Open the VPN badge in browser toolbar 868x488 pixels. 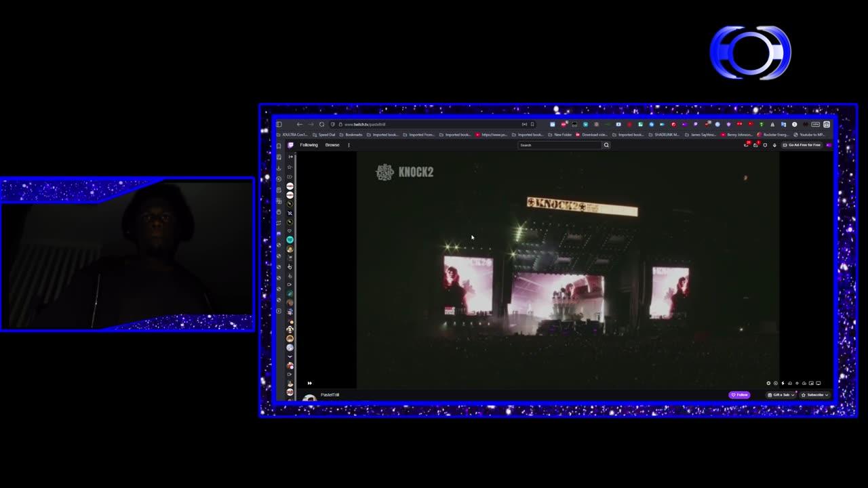pos(816,124)
